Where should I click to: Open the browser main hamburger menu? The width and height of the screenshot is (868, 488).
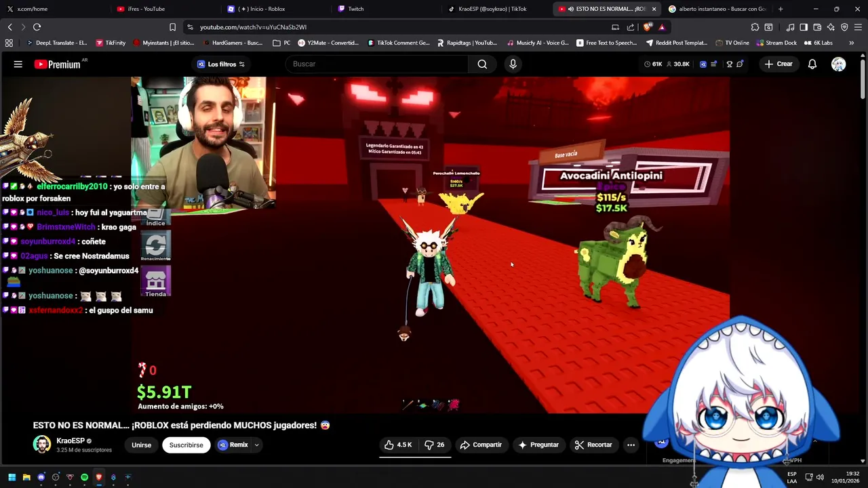858,27
